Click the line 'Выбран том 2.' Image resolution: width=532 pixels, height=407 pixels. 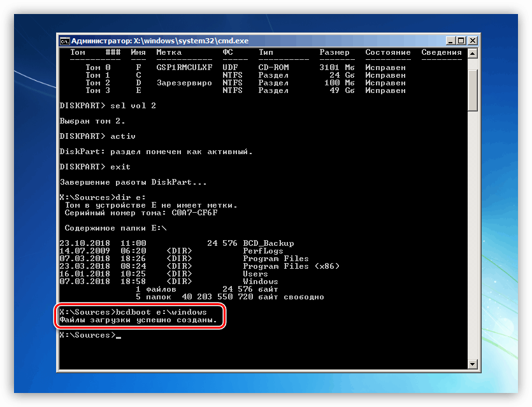(92, 121)
